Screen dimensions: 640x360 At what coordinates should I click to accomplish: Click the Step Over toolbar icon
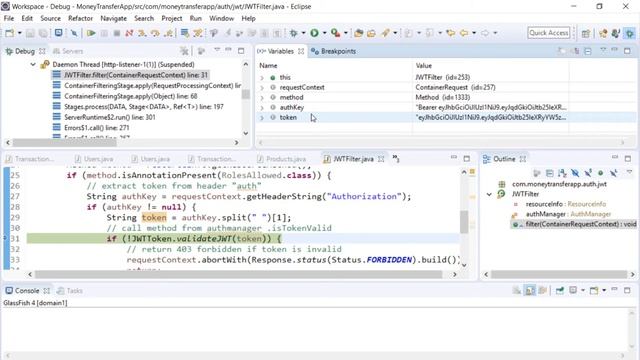[x=155, y=33]
